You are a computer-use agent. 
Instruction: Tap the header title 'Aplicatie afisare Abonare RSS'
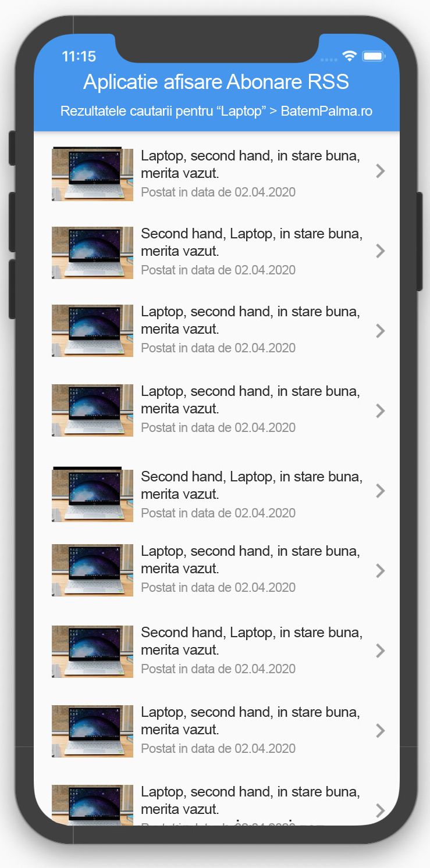[x=216, y=82]
